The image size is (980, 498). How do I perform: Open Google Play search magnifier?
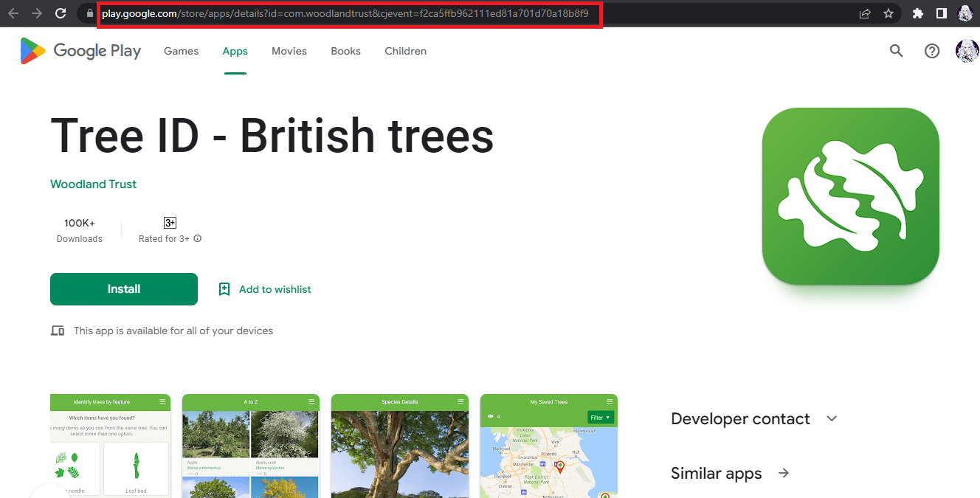[x=896, y=51]
